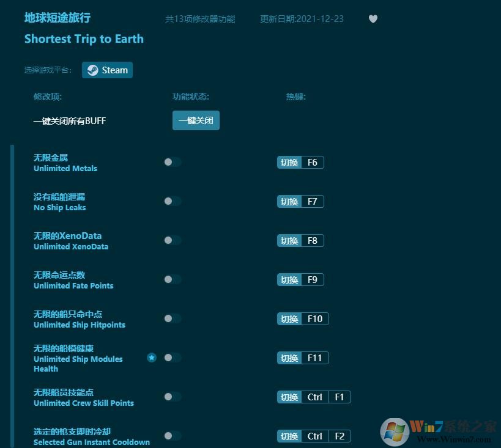501x448 pixels.
Task: Click the F1 key box after Ctrl
Action: point(340,397)
